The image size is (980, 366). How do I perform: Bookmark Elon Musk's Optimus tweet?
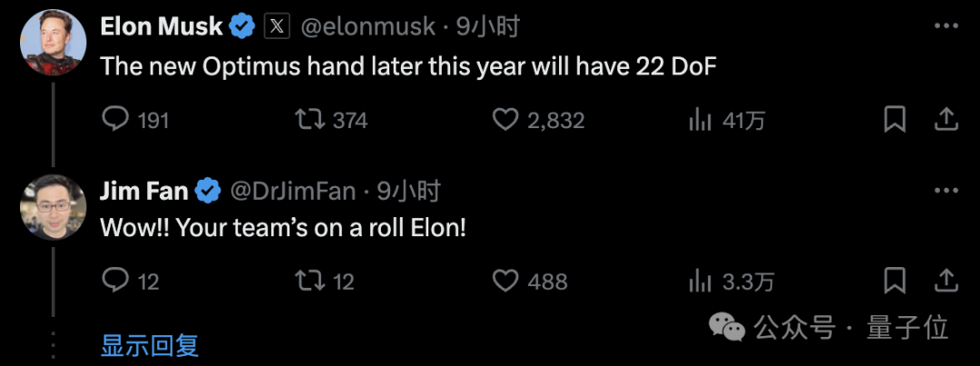point(894,119)
